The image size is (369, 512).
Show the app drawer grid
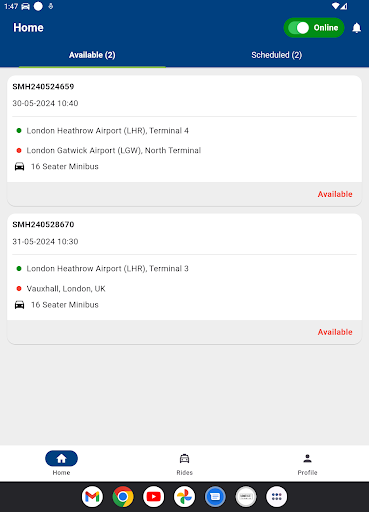click(x=277, y=497)
